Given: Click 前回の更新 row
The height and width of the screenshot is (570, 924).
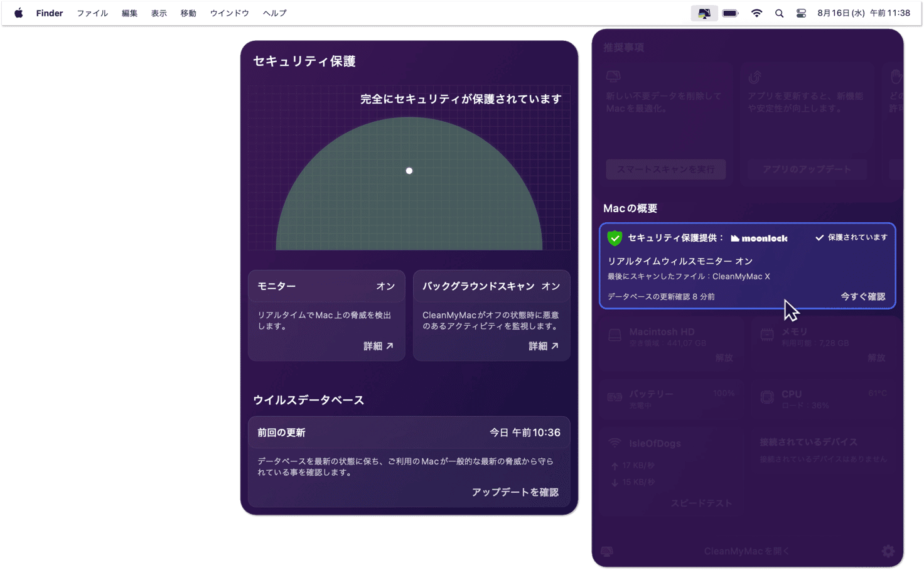Looking at the screenshot, I should (409, 433).
